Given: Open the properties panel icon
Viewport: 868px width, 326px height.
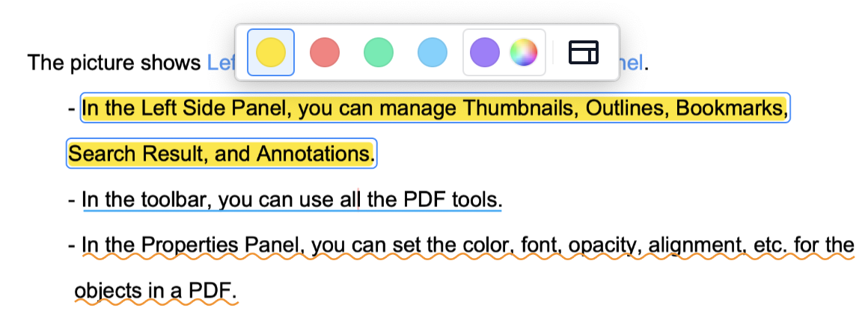Looking at the screenshot, I should point(584,52).
